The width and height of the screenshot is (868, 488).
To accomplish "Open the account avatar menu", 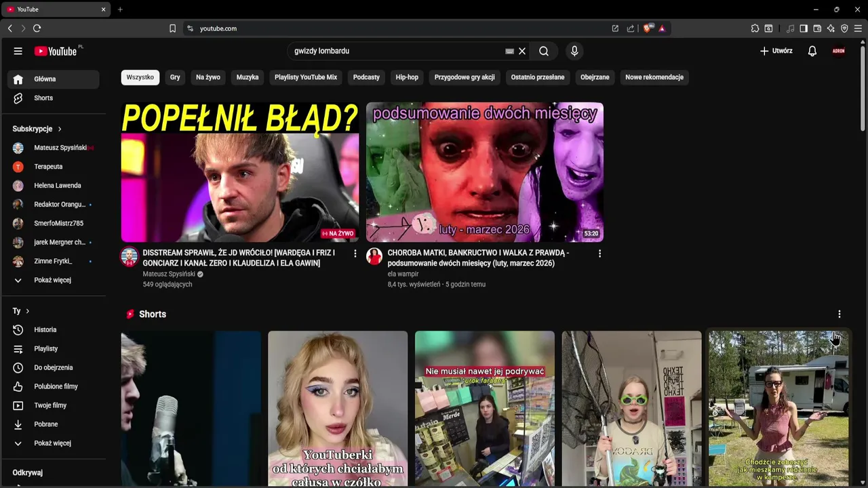I will [839, 51].
